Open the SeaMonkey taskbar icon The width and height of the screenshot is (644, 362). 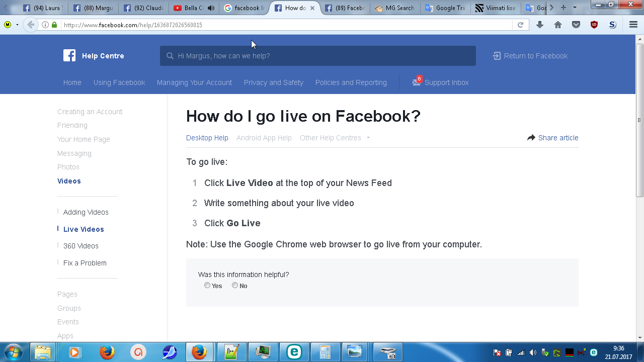[x=170, y=352]
